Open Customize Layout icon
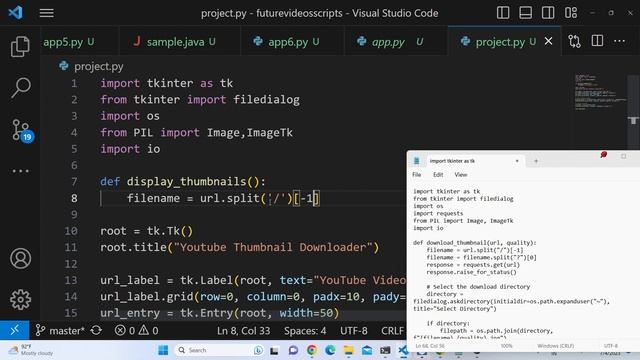This screenshot has height=360, width=640. click(571, 13)
